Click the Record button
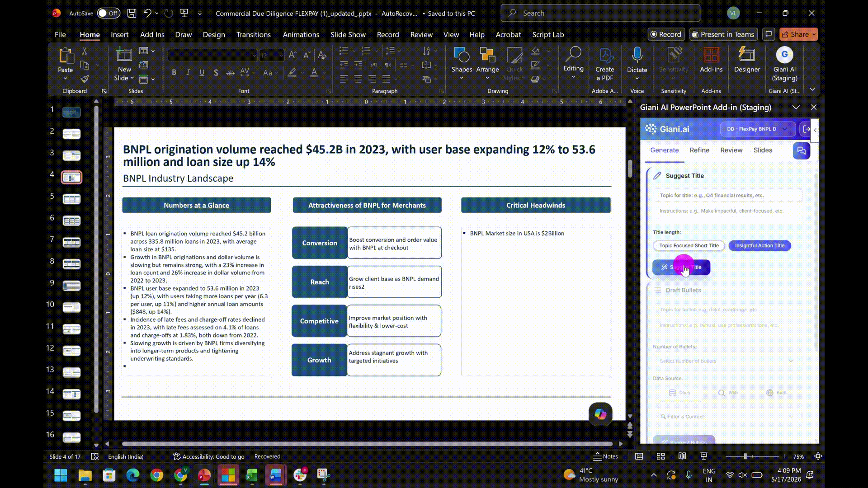The width and height of the screenshot is (868, 488). [666, 34]
